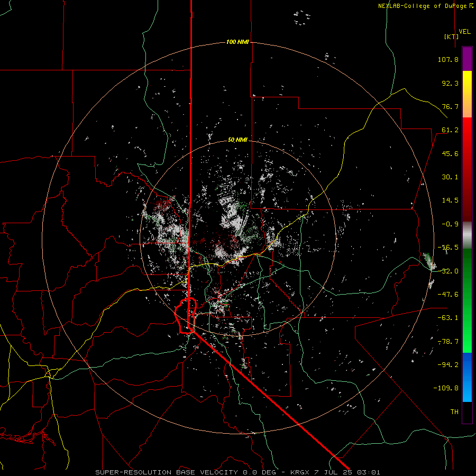This screenshot has height=476, width=476.
Task: Click the VEL legend heading
Action: pyautogui.click(x=464, y=32)
